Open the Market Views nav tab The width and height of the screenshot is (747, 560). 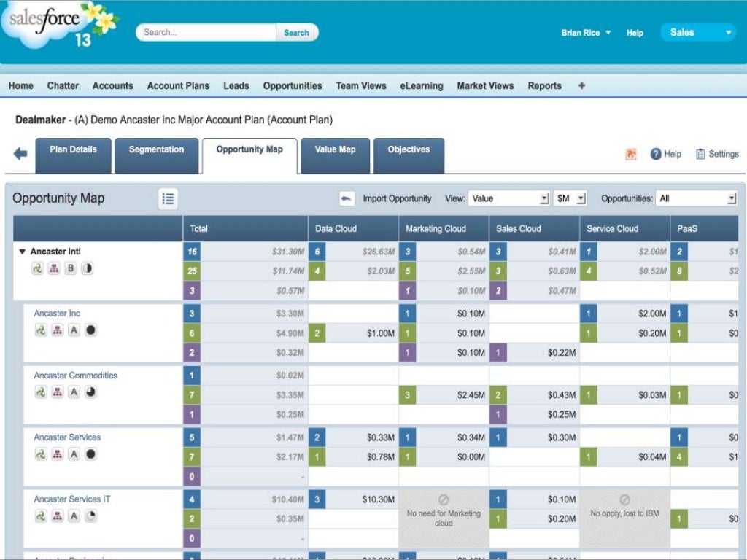pos(485,86)
